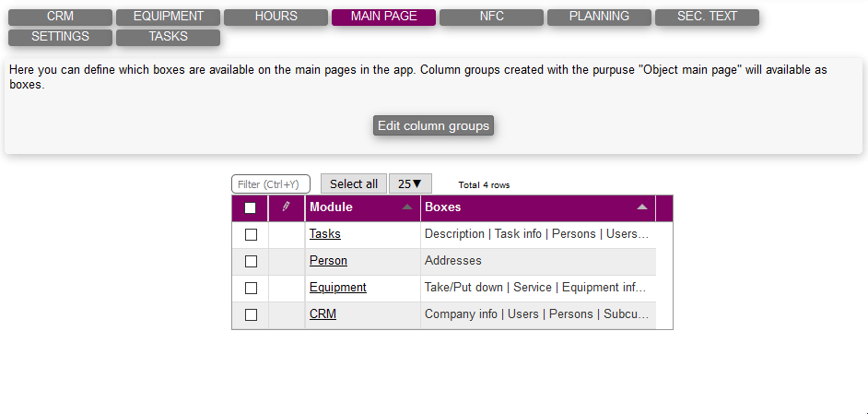The image size is (868, 414).
Task: Click the Select all button
Action: 354,183
